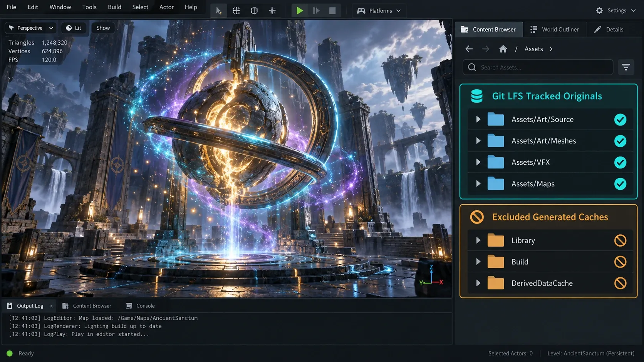Go back with the left arrow icon
644x362 pixels.
tap(469, 49)
